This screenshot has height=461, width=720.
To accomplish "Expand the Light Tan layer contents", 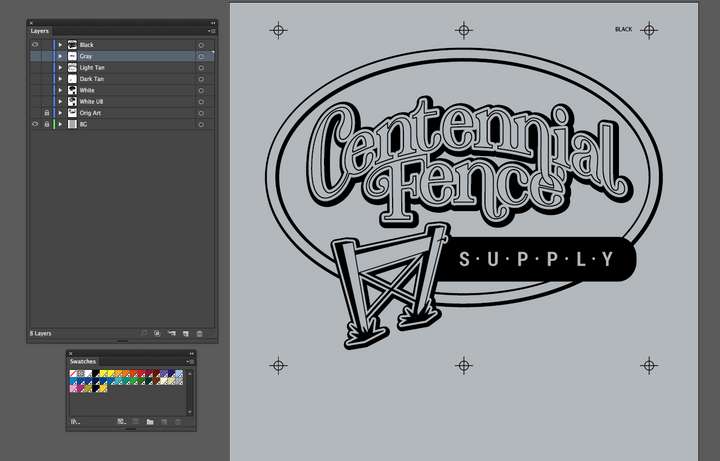I will 60,67.
